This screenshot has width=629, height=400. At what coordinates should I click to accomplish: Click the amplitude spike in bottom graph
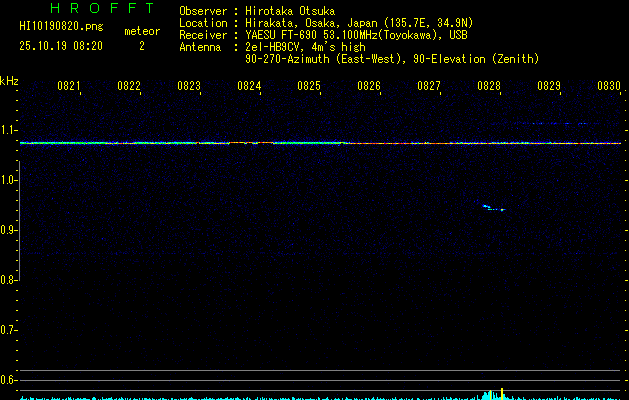[x=502, y=392]
